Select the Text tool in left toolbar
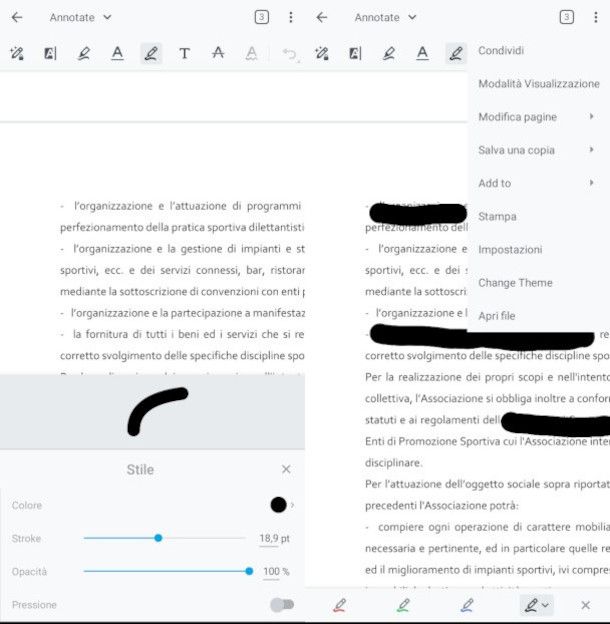Image resolution: width=610 pixels, height=624 pixels. (184, 54)
